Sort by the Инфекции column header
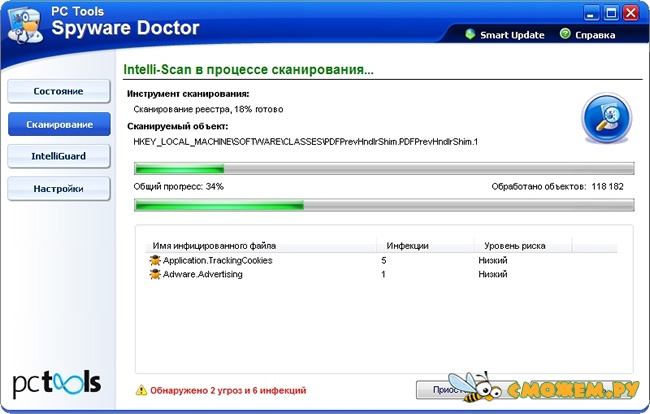Image resolution: width=650 pixels, height=414 pixels. pos(425,246)
